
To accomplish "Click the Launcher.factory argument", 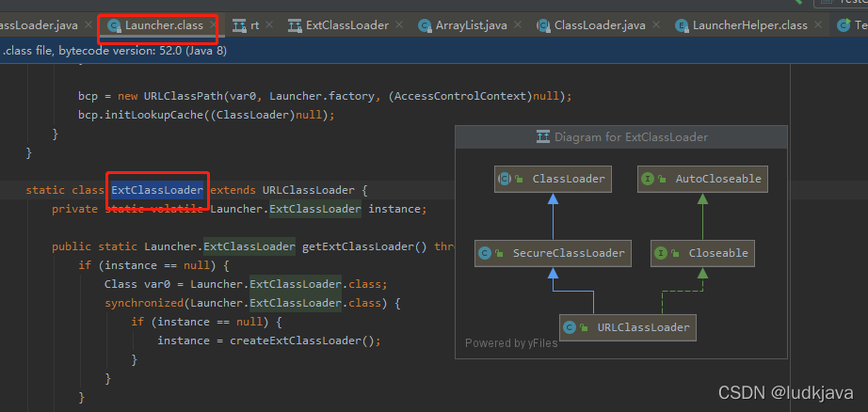I will tap(322, 96).
